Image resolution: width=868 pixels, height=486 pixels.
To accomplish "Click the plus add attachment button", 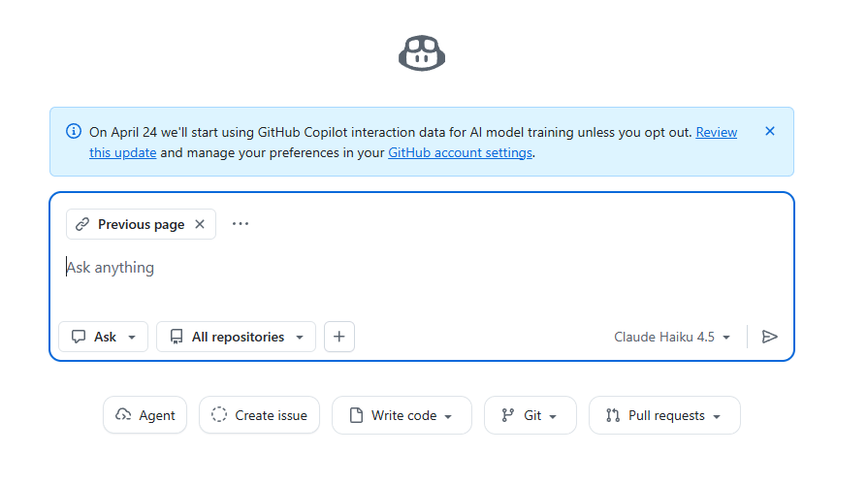I will pos(339,337).
